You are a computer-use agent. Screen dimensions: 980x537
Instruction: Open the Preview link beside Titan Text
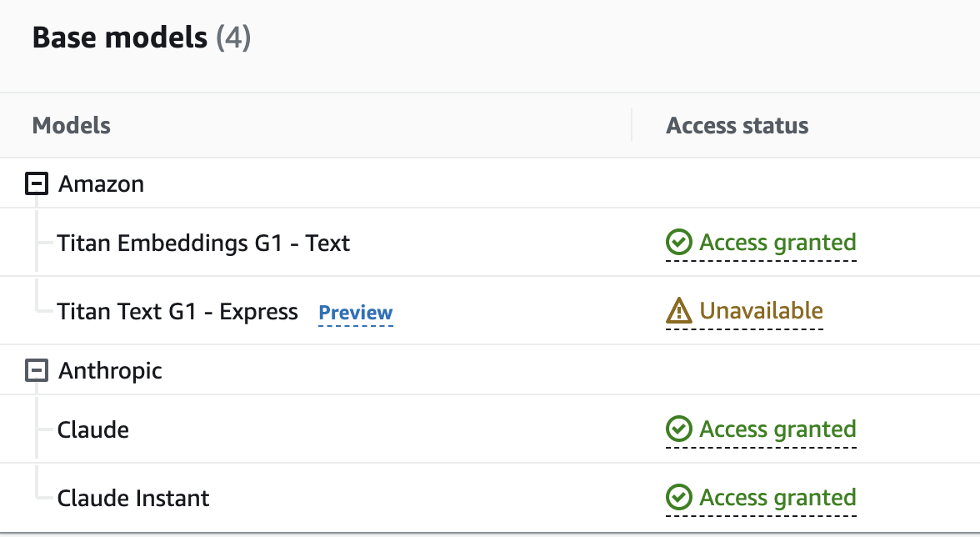coord(356,313)
